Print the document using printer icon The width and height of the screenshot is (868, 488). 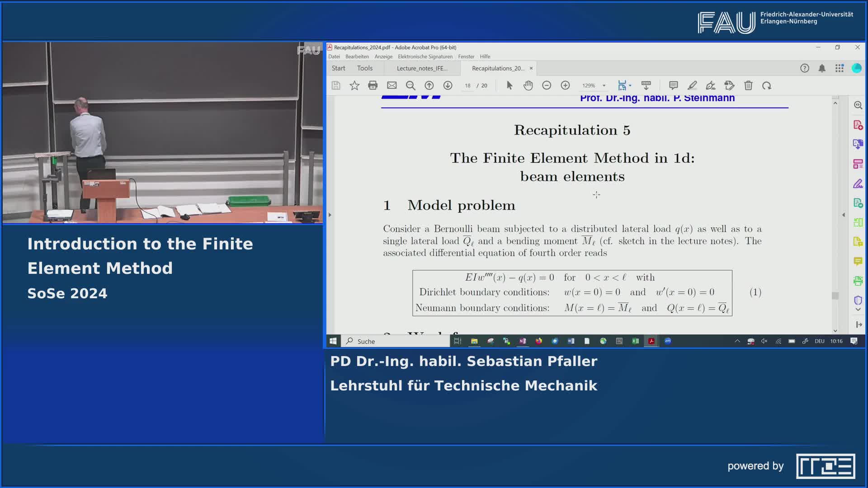tap(373, 85)
